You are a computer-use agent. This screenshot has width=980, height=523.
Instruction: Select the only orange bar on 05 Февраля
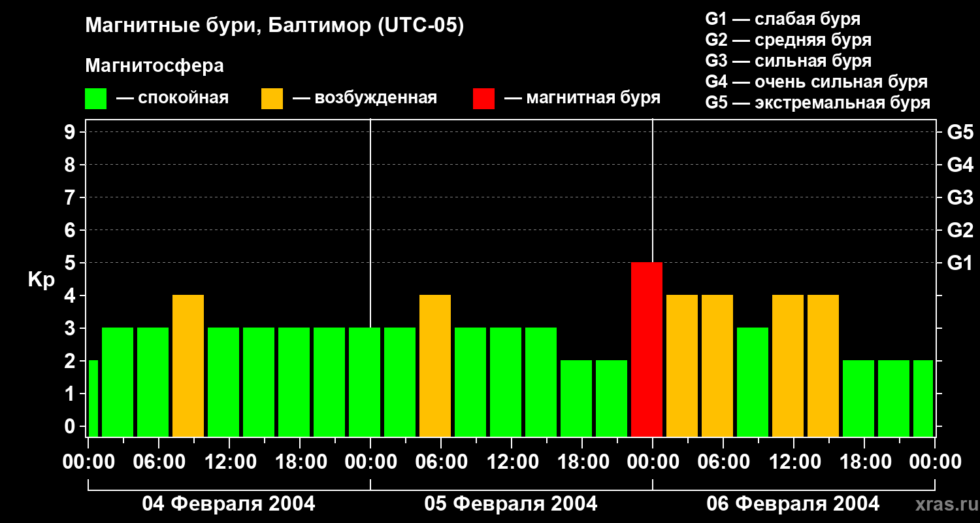(x=435, y=365)
